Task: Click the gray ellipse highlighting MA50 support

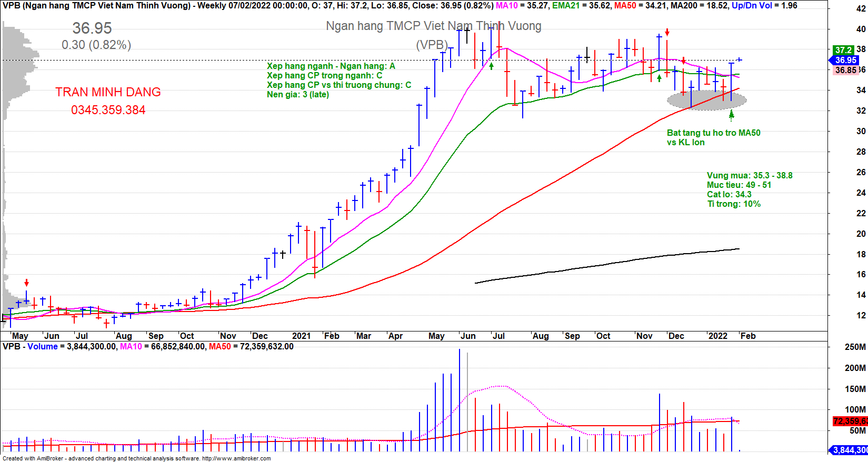Action: pos(706,100)
